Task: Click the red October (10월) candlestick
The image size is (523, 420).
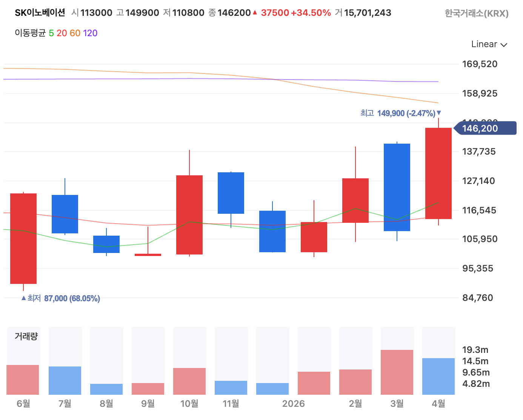Action: coord(189,215)
